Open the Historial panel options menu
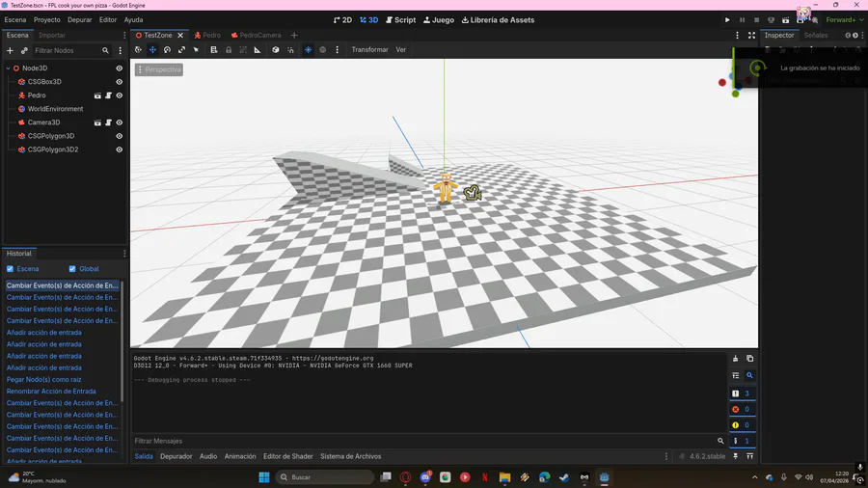868x488 pixels. click(124, 254)
